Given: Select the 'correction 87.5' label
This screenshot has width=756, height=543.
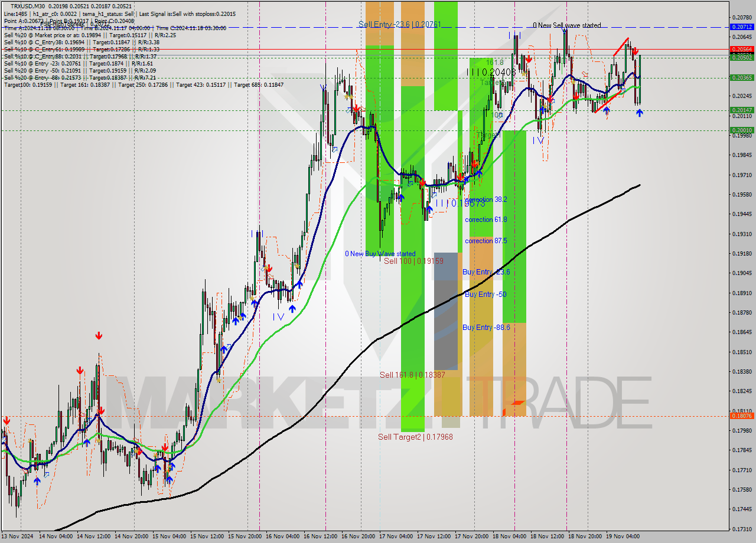Looking at the screenshot, I should (486, 241).
